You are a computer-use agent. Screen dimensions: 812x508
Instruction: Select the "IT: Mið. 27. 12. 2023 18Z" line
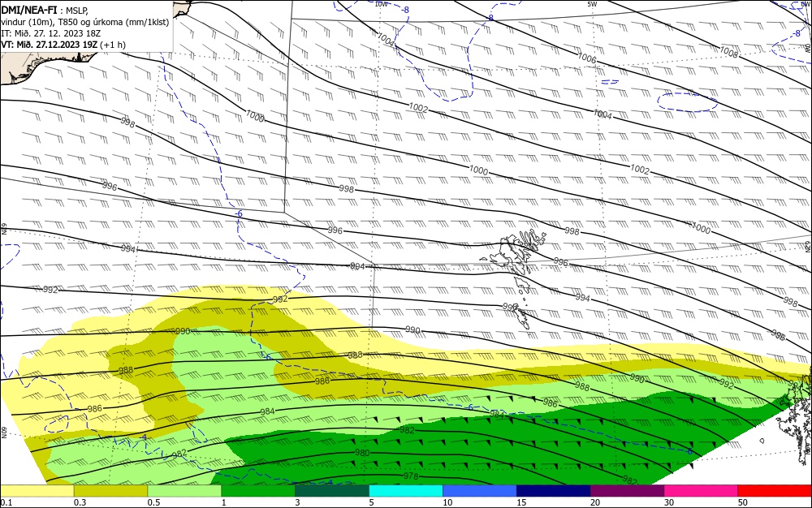(50, 33)
